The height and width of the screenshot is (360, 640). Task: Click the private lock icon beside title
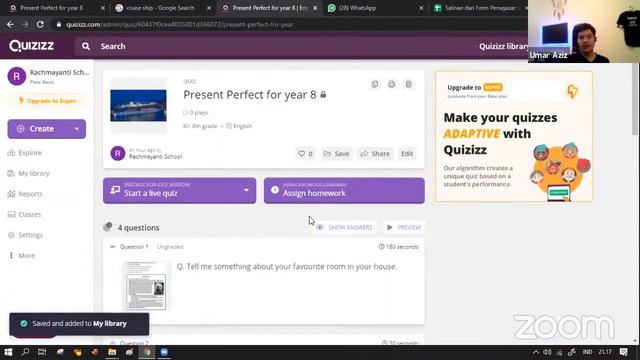323,95
